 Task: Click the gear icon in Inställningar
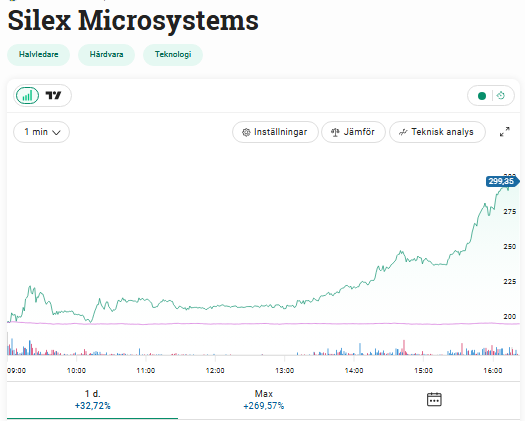point(246,132)
